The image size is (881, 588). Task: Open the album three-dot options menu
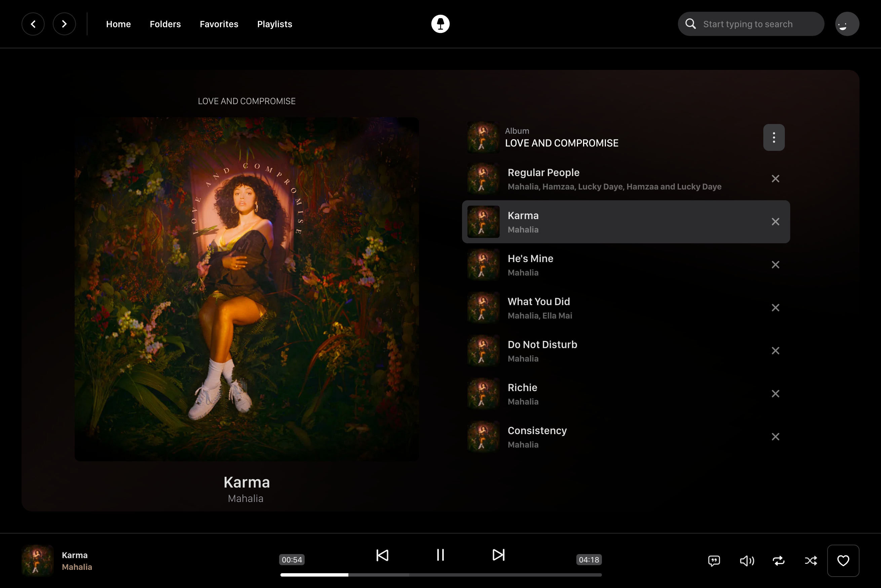pyautogui.click(x=774, y=137)
